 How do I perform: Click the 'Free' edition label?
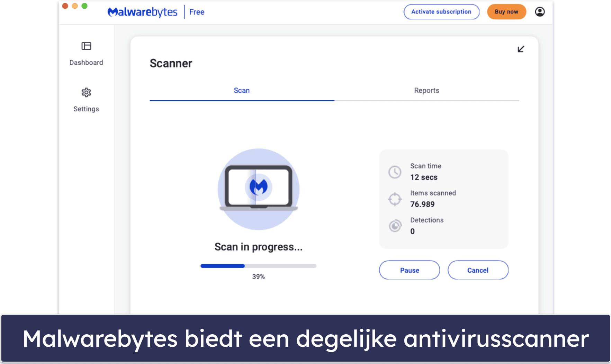pyautogui.click(x=197, y=12)
